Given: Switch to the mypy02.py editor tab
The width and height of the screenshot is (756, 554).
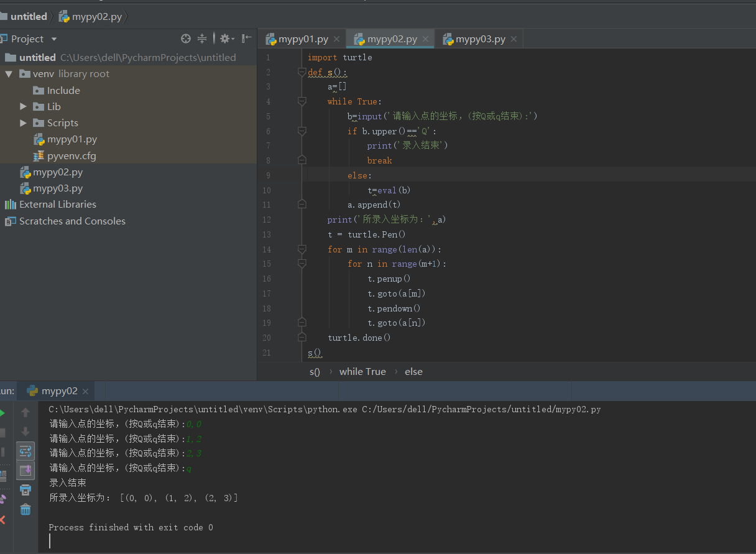Looking at the screenshot, I should tap(391, 39).
